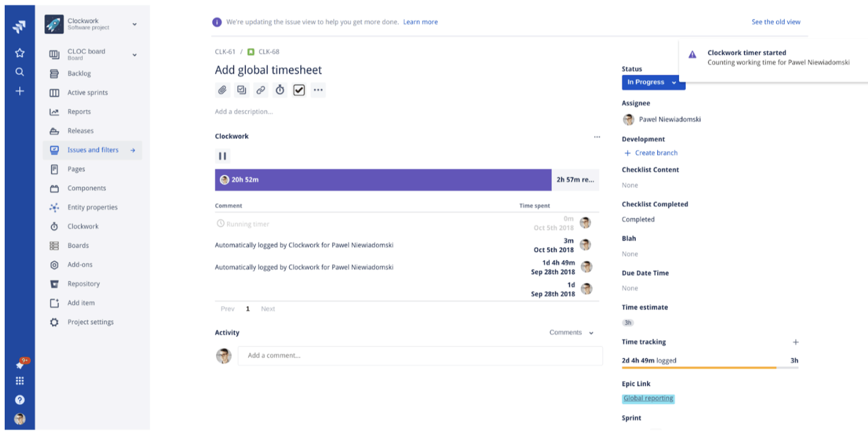868x434 pixels.
Task: Add time with the Time tracking plus icon
Action: [796, 342]
